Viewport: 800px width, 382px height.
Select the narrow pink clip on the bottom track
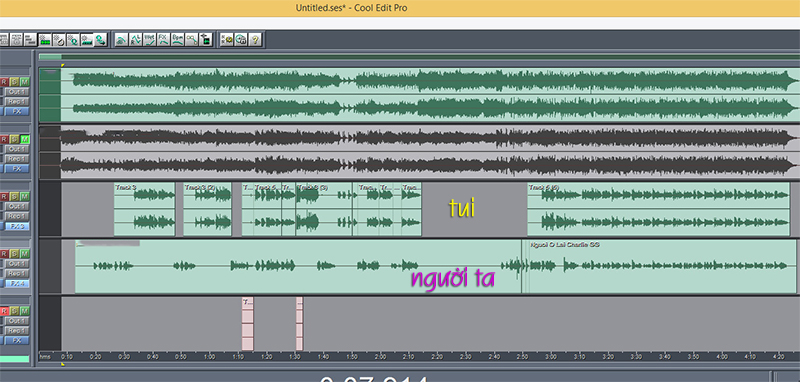coord(299,324)
